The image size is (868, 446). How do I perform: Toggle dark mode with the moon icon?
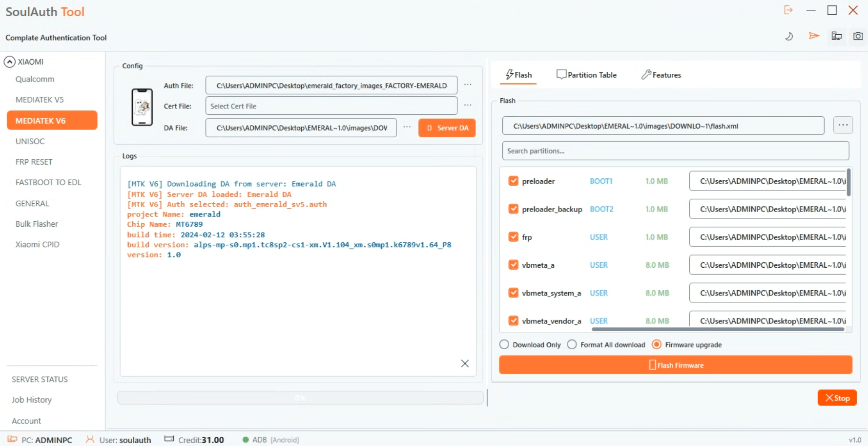(789, 36)
